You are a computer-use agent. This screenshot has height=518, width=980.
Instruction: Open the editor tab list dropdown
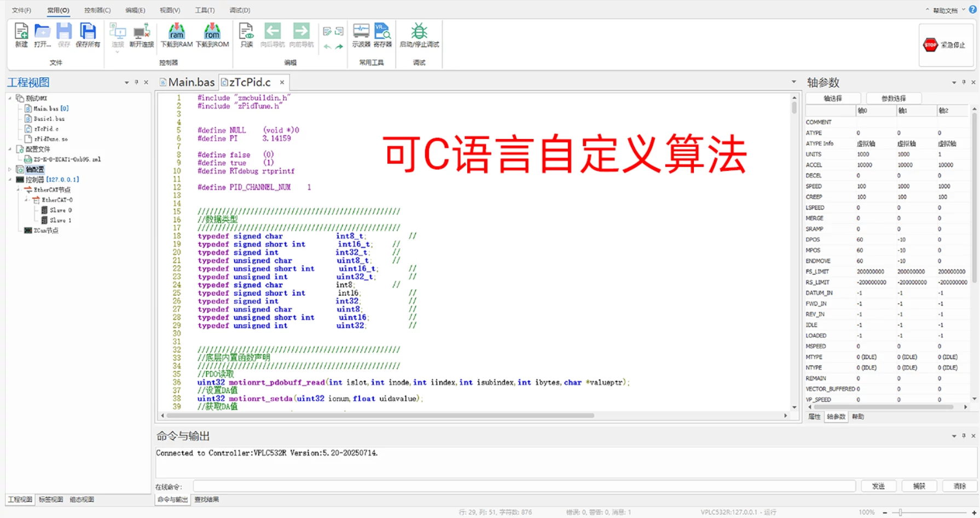coord(794,82)
